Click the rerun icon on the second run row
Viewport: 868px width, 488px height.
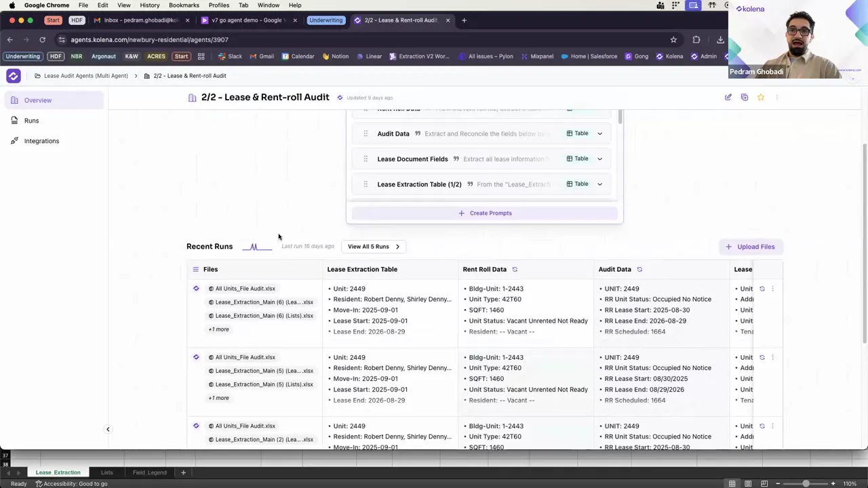click(x=762, y=357)
